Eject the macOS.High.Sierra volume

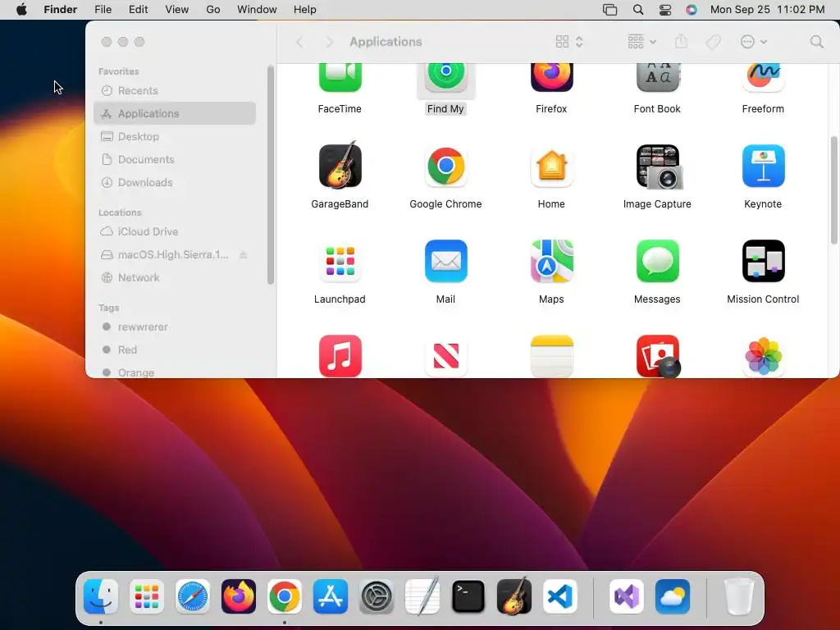coord(243,255)
